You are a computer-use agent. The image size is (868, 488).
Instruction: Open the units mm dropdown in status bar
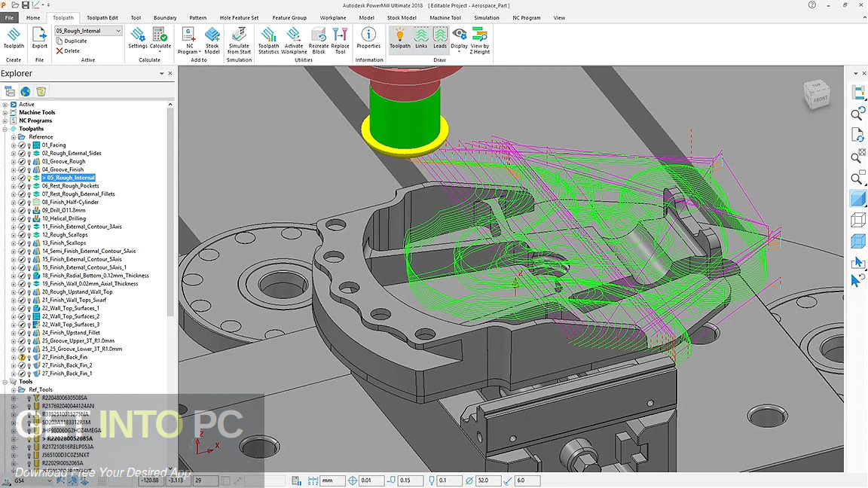click(x=332, y=480)
